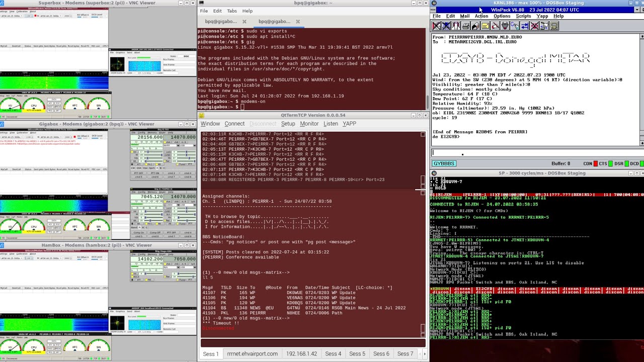Click cmd 3 in Gigabox Rig IC-705
644x362 pixels.
tap(171, 173)
